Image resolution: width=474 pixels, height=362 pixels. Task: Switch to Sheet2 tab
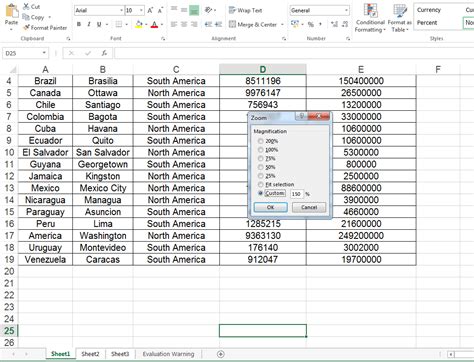90,354
